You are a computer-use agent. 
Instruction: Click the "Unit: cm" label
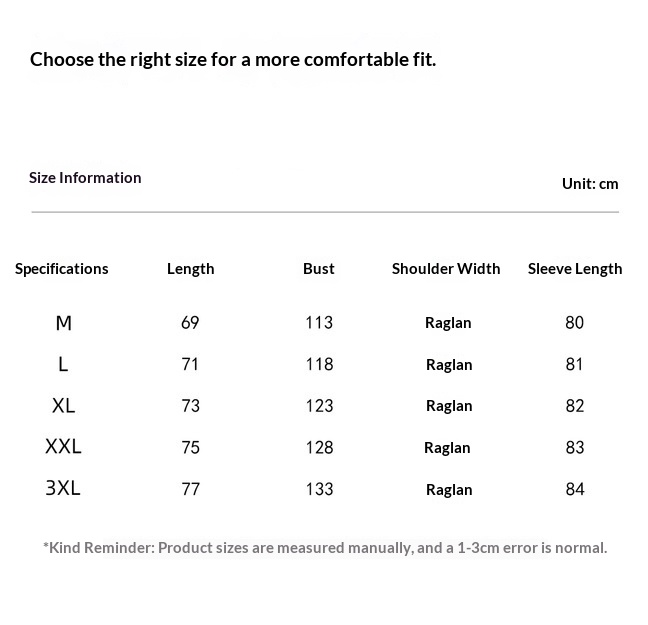(x=590, y=183)
